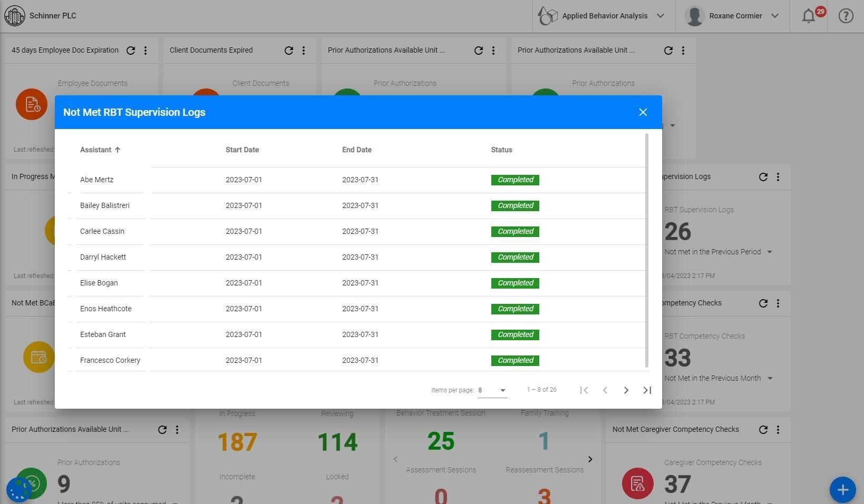Select the Abe Mertz row
This screenshot has height=504, width=864.
click(358, 180)
